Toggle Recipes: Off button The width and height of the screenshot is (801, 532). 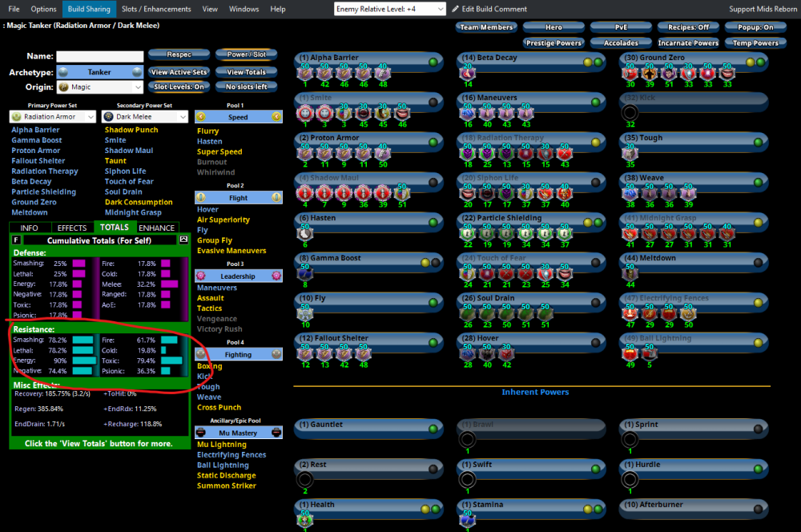pos(689,27)
